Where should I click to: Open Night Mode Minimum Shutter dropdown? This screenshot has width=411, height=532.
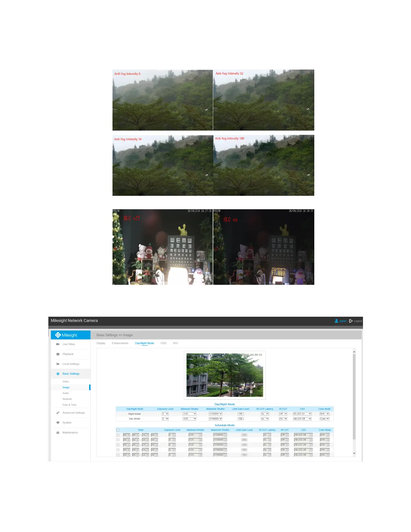coord(189,414)
